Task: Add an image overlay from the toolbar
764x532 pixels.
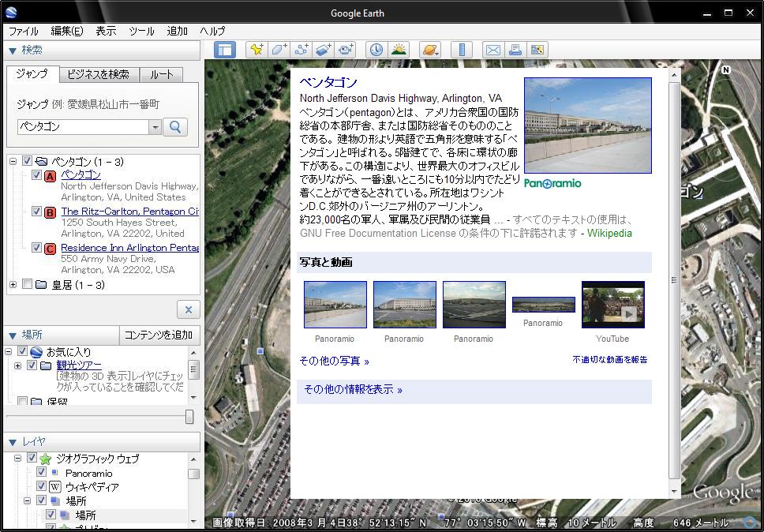Action: [323, 50]
